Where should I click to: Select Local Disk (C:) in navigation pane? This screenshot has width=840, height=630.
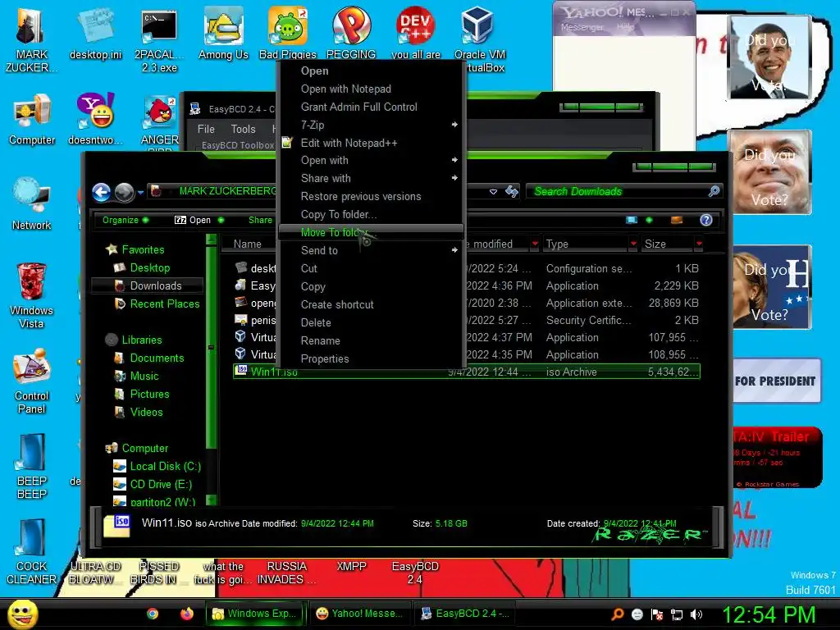click(x=157, y=466)
